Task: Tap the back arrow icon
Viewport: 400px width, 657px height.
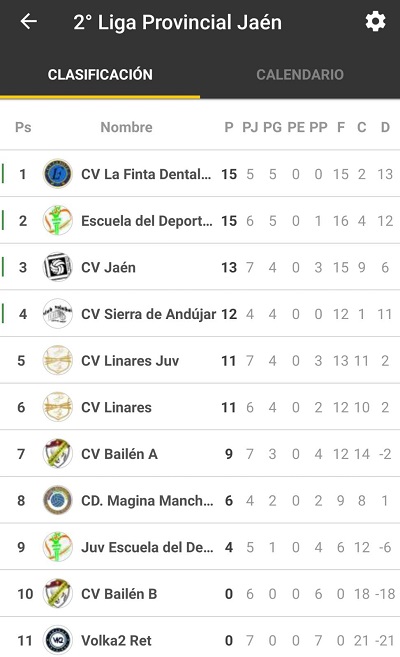Action: 28,21
